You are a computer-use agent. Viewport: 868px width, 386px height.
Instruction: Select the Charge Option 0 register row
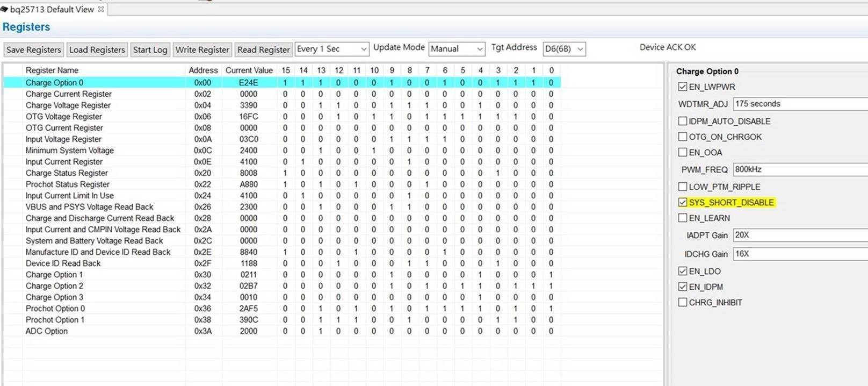282,83
